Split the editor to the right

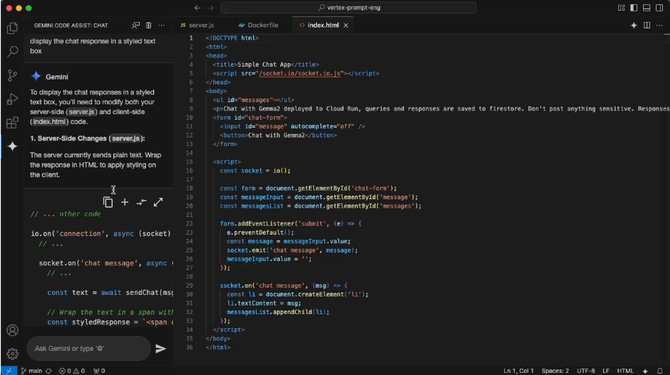pyautogui.click(x=647, y=25)
